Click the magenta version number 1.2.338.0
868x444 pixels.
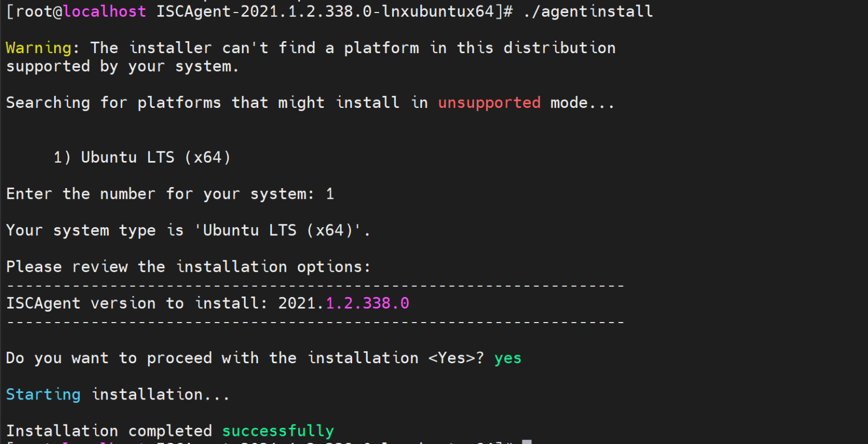tap(367, 304)
